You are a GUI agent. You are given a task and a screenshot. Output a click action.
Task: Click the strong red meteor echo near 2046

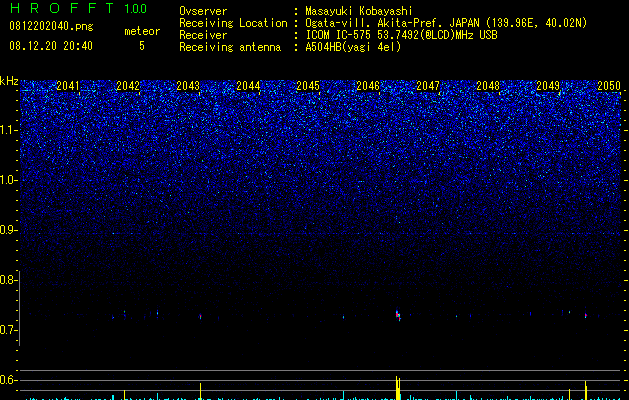pos(398,315)
